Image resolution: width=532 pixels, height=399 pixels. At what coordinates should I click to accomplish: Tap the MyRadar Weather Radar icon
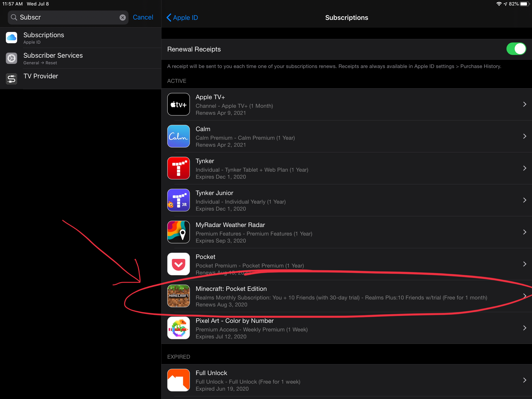click(x=178, y=232)
